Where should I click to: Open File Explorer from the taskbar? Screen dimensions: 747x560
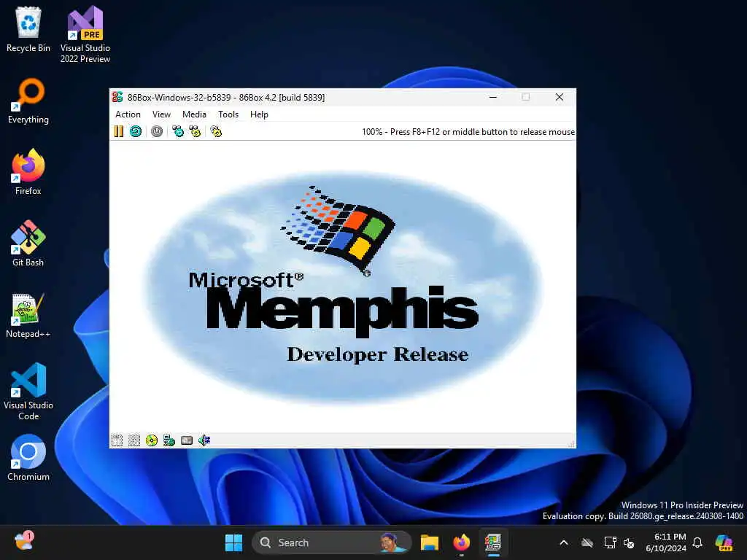click(429, 542)
